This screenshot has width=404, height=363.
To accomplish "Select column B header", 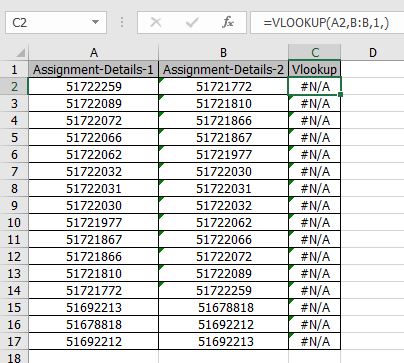I will 223,53.
